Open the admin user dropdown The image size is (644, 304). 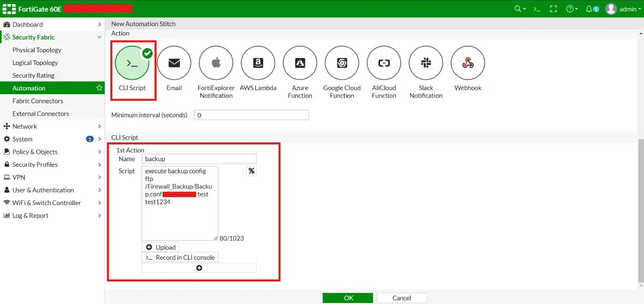623,9
